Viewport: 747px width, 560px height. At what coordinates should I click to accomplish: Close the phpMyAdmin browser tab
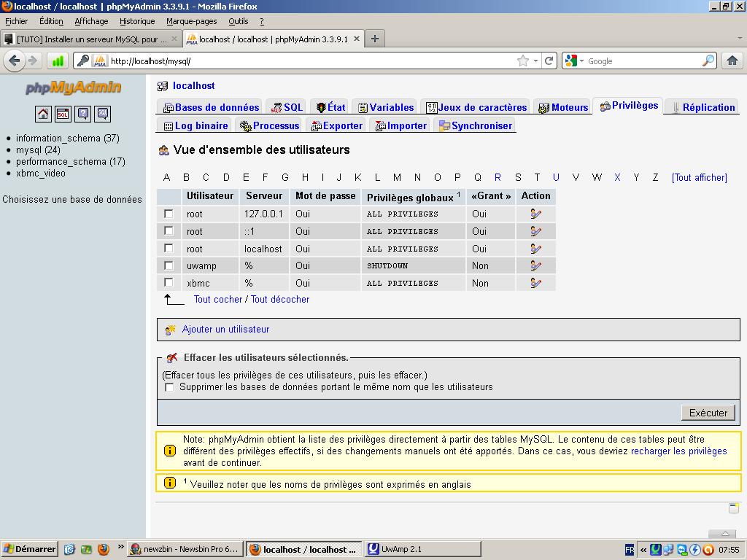click(x=356, y=39)
